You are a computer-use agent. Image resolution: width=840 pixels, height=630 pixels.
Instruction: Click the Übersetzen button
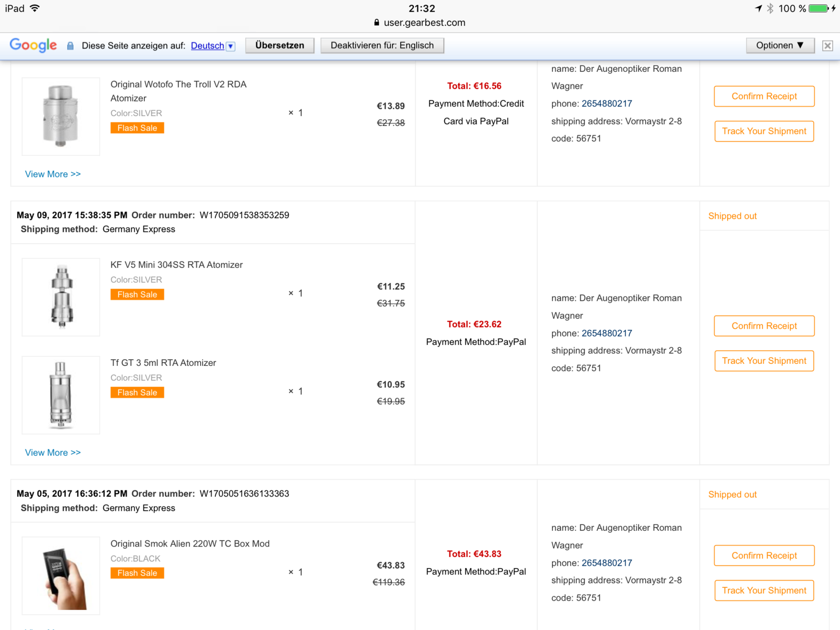(x=280, y=46)
